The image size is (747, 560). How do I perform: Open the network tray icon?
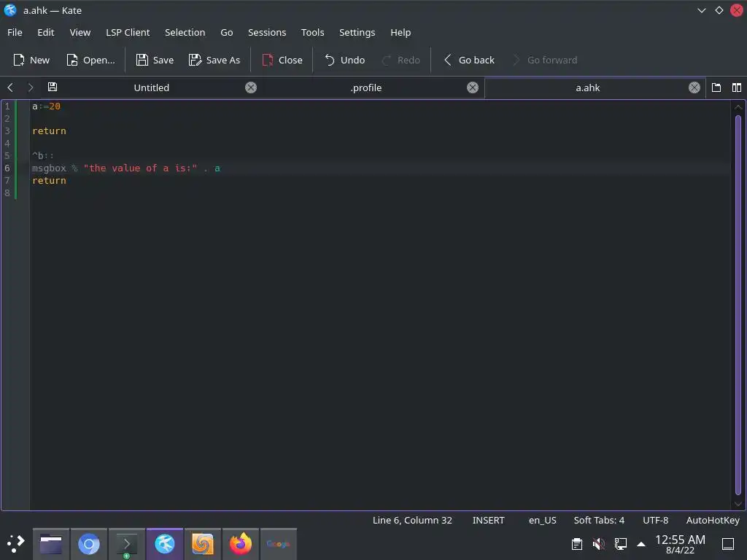(x=620, y=544)
